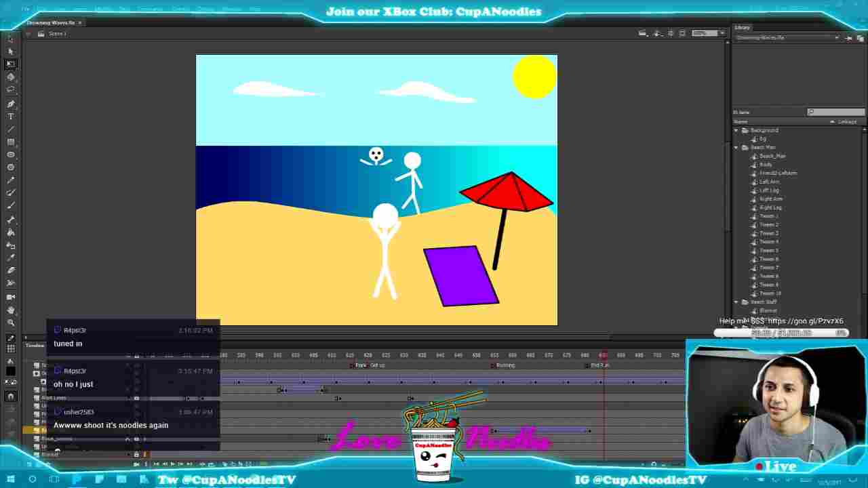Pick the Pen tool in the toolbar
Viewport: 868px width, 488px height.
coord(10,102)
